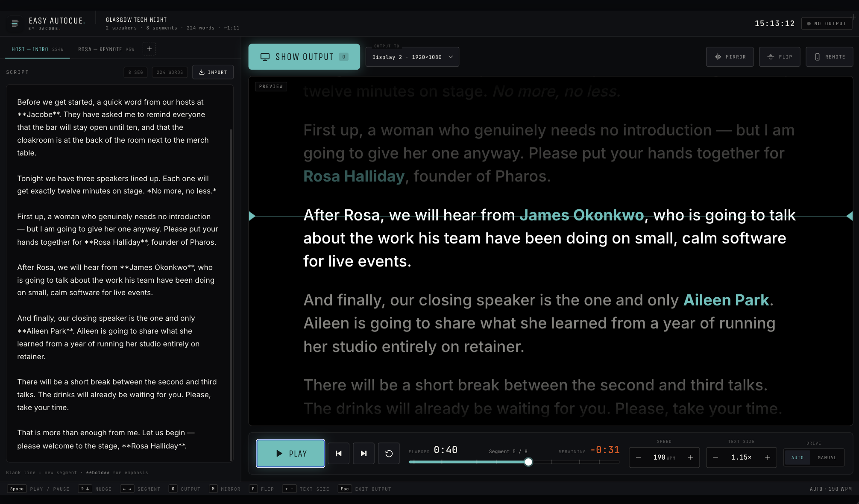Toggle Mirror mode
This screenshot has height=504, width=859.
point(730,57)
